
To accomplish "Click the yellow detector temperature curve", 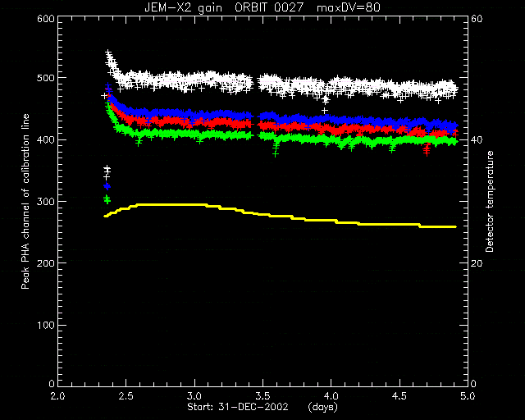I will [x=281, y=216].
